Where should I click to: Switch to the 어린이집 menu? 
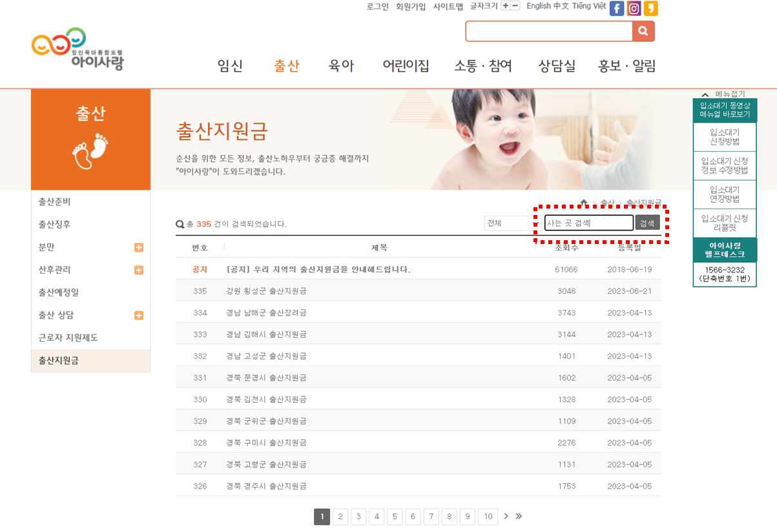[405, 65]
